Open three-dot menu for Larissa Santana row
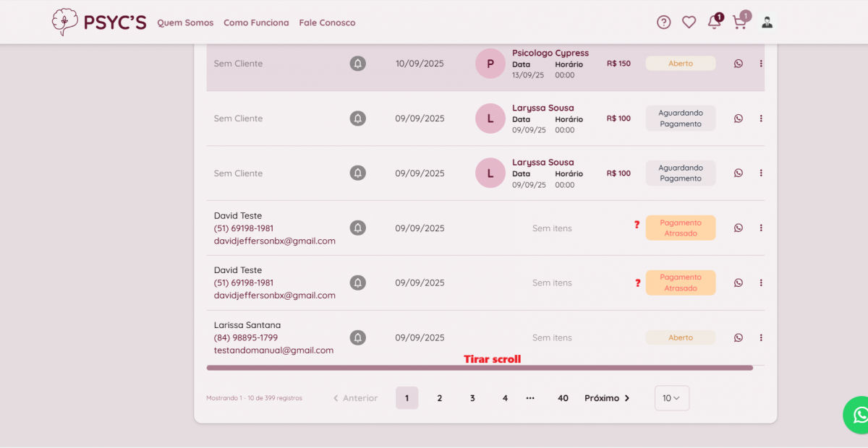This screenshot has height=448, width=868. tap(761, 337)
